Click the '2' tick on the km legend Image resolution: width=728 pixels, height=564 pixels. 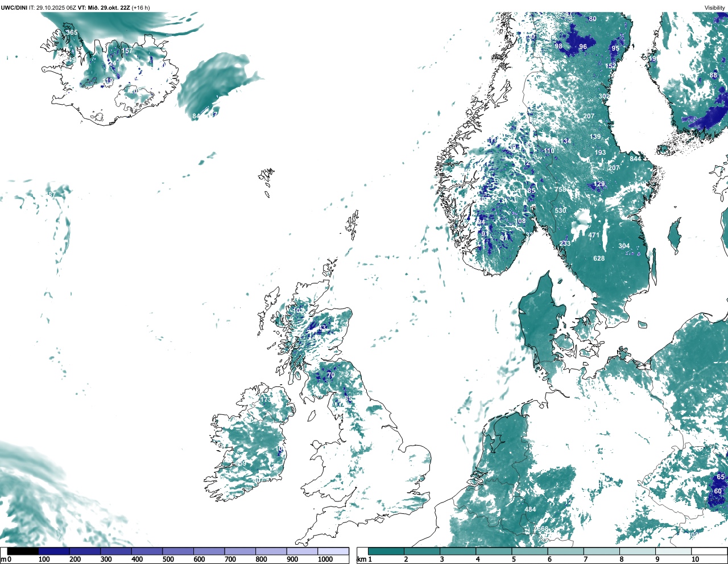[406, 559]
